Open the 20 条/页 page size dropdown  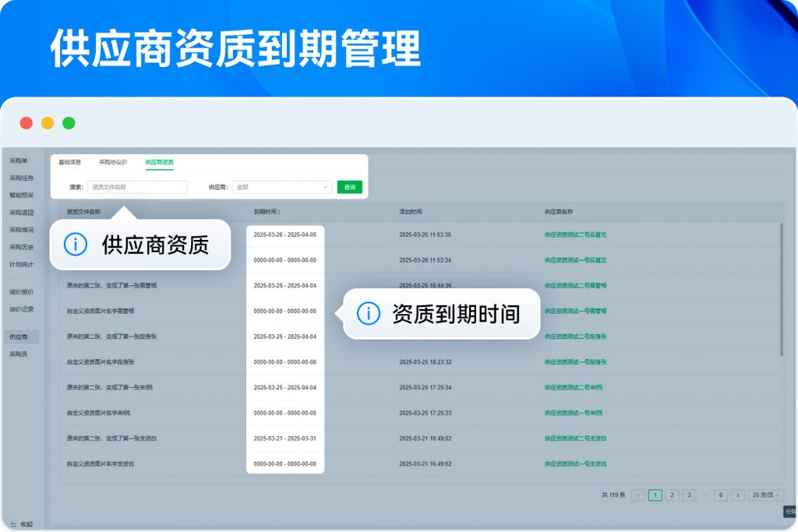tap(766, 495)
